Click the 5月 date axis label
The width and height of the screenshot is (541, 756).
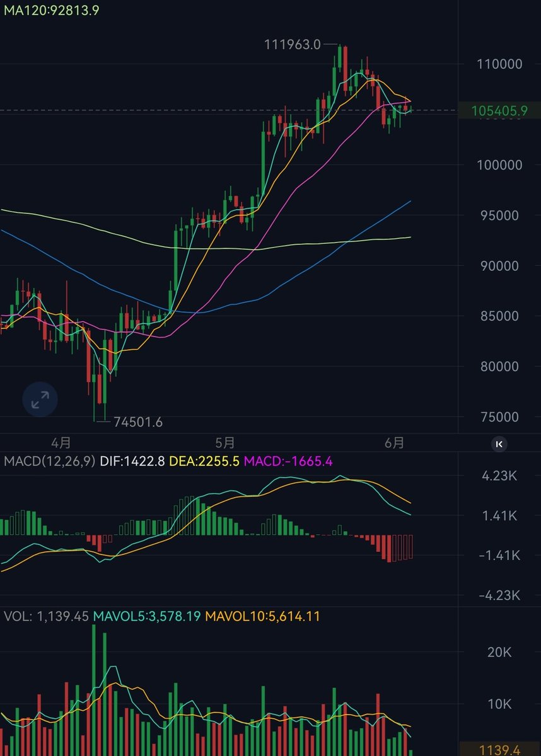click(225, 443)
